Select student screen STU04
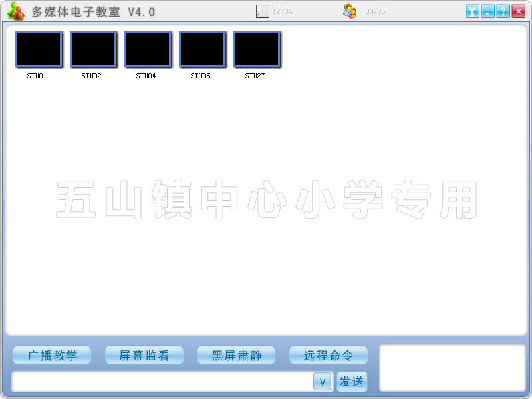Viewport: 532px width, 399px height. [148, 50]
